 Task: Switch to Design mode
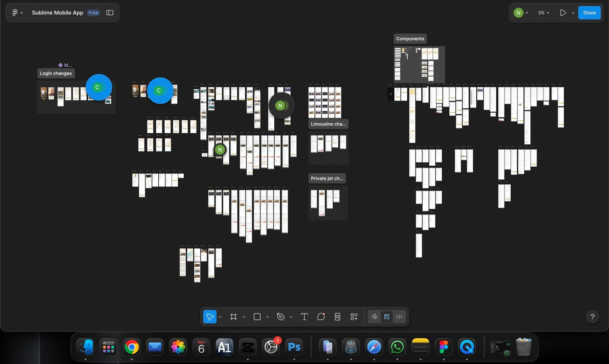point(387,317)
